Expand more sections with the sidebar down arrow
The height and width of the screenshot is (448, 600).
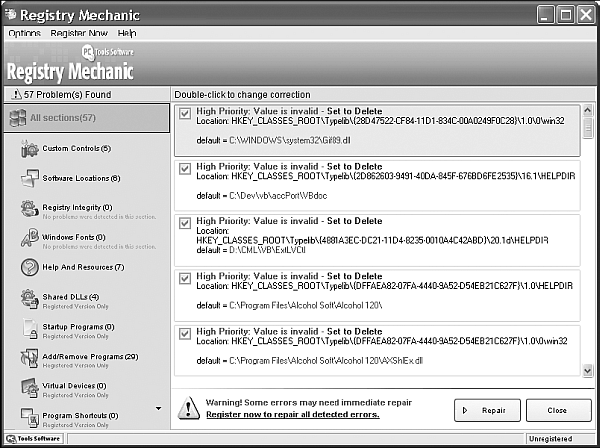pos(157,408)
